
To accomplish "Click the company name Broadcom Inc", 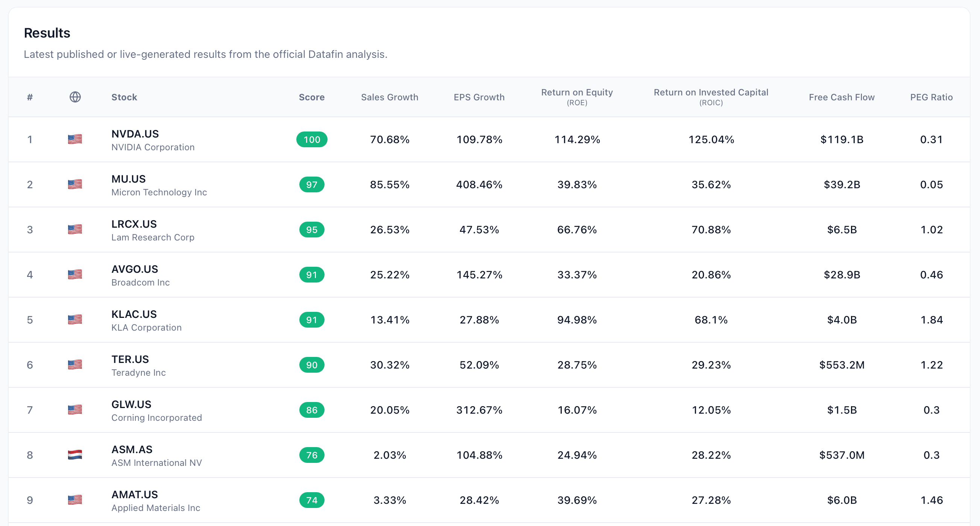I will (140, 283).
